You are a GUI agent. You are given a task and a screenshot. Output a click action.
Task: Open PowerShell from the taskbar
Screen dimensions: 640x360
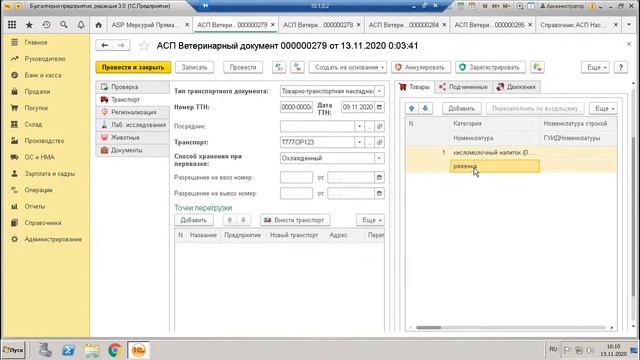68,350
